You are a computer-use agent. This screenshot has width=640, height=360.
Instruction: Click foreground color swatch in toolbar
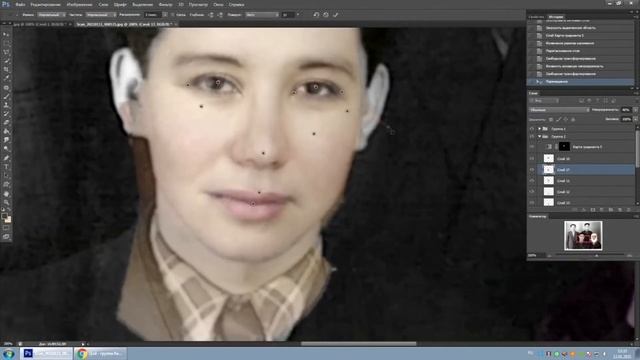[4, 217]
